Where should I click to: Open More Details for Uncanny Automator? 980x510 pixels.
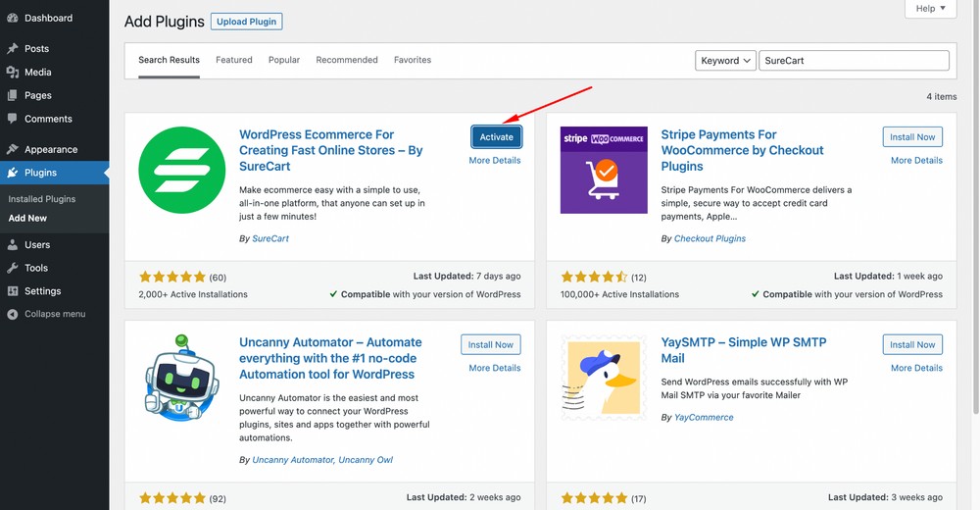(494, 368)
